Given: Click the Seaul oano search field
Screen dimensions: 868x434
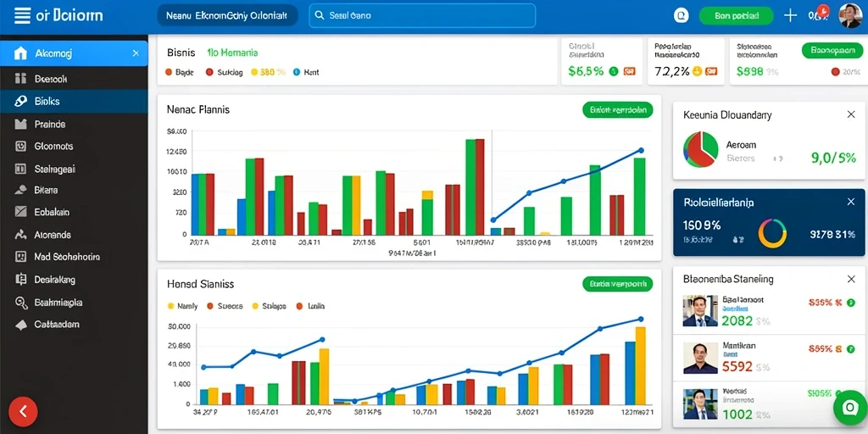Looking at the screenshot, I should pyautogui.click(x=422, y=15).
